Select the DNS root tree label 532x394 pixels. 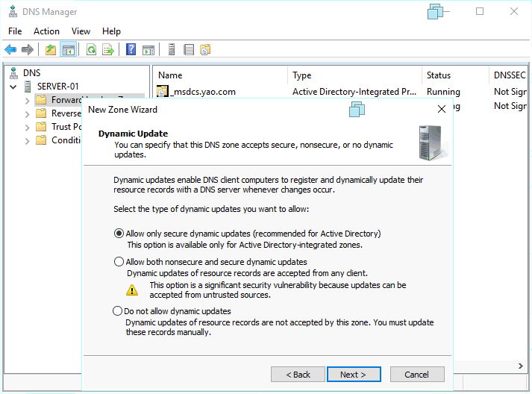[x=31, y=73]
